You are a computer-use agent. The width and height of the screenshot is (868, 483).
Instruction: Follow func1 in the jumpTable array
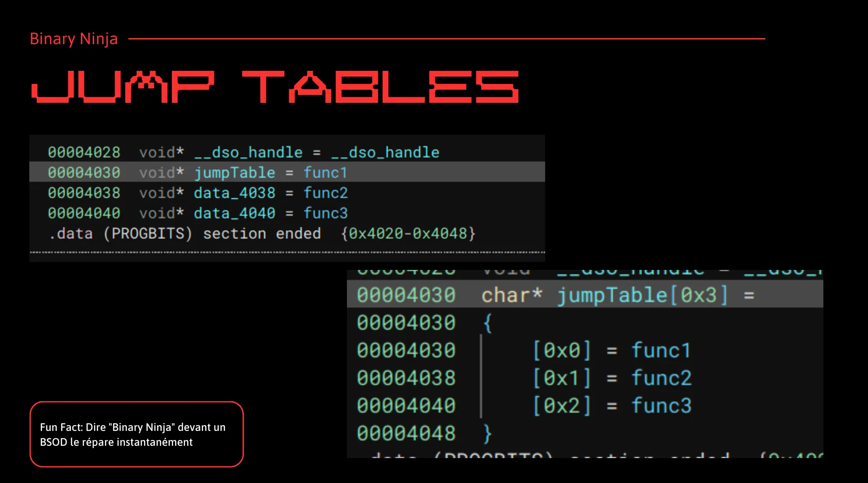(x=661, y=350)
